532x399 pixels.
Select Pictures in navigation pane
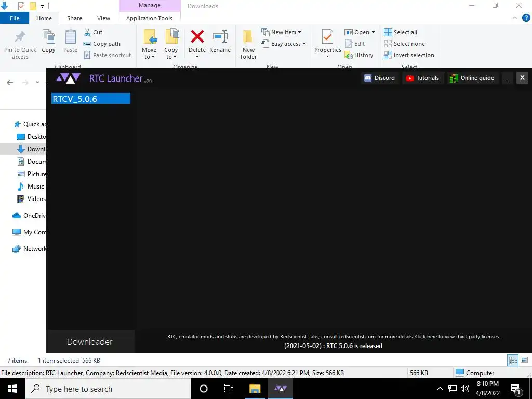coord(32,174)
